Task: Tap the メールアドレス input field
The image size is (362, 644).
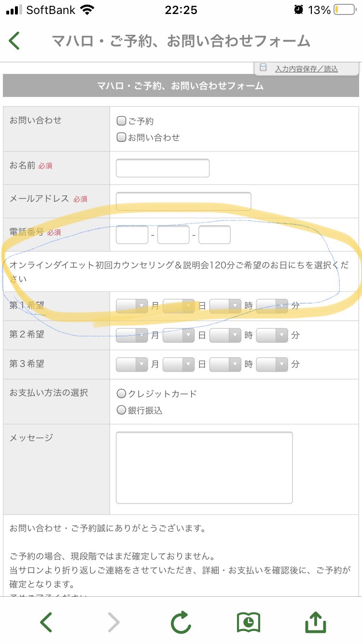Action: [x=183, y=201]
